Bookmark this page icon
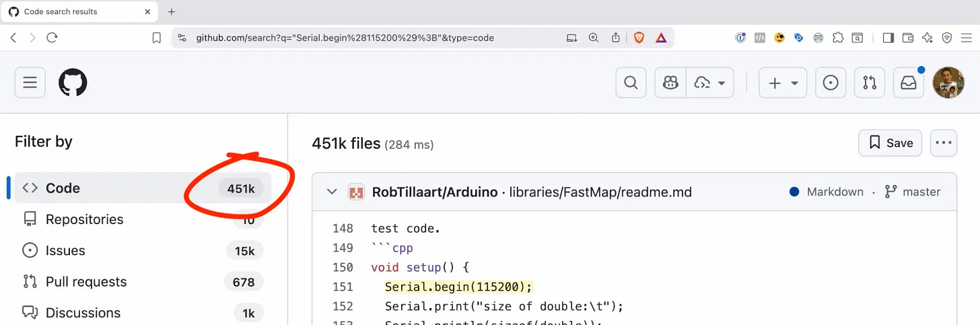 [x=157, y=38]
